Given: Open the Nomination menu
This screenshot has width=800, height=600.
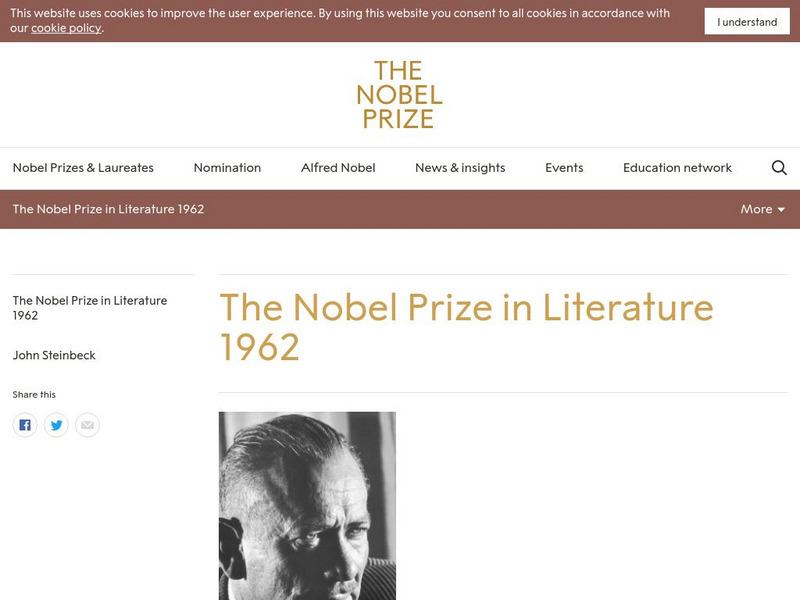Looking at the screenshot, I should (227, 168).
